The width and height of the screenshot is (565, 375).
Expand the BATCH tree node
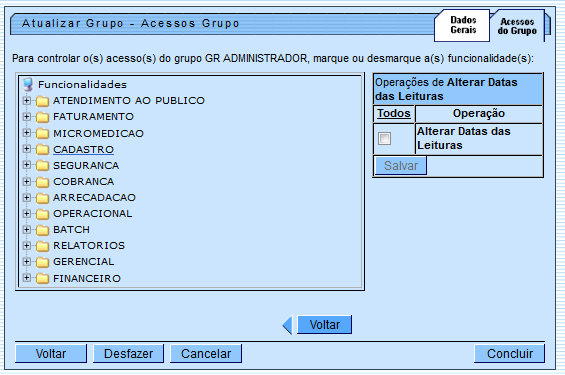26,229
